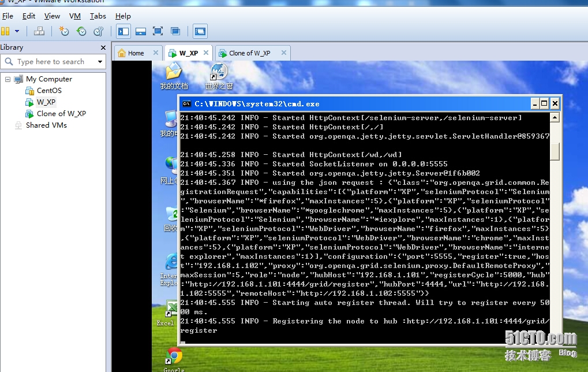Enter full screen mode icon
The image size is (588, 372).
[x=158, y=31]
